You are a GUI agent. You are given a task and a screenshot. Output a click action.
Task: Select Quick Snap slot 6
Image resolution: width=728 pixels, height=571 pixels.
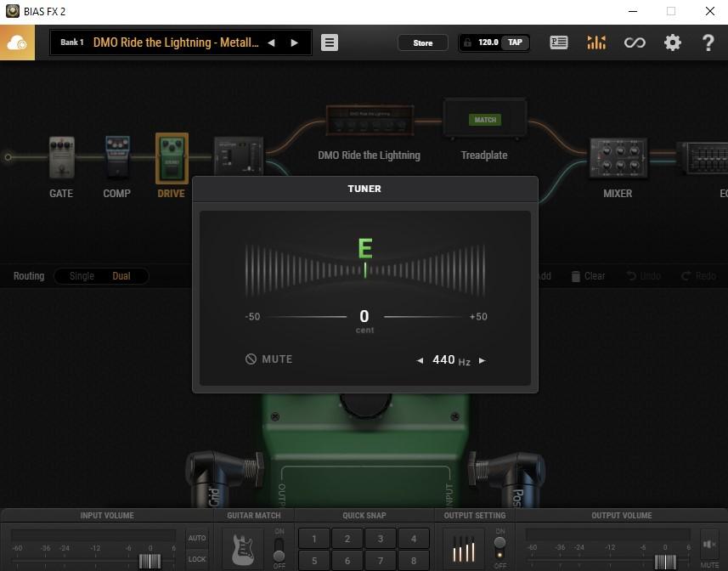coord(347,561)
